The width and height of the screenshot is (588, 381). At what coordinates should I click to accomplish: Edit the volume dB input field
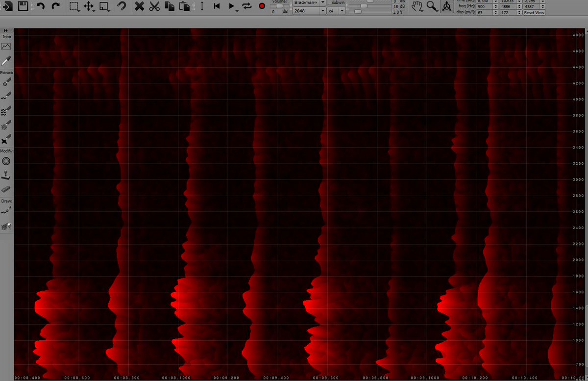pos(276,11)
